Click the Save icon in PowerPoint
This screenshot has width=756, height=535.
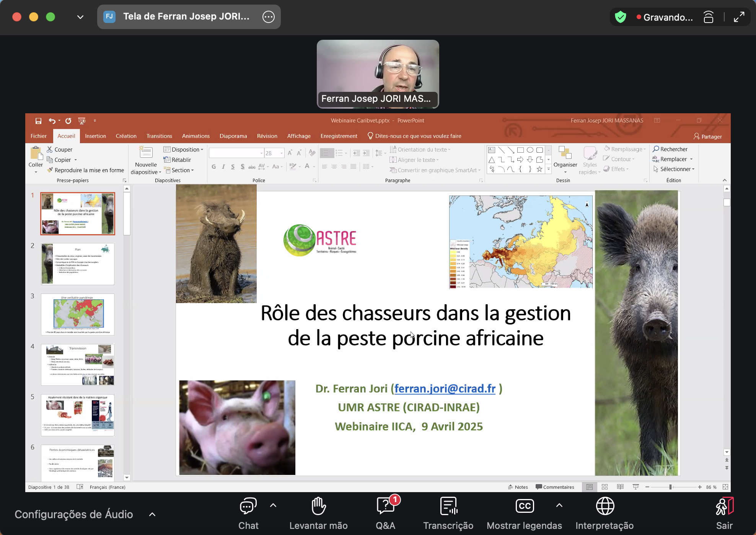pyautogui.click(x=38, y=121)
